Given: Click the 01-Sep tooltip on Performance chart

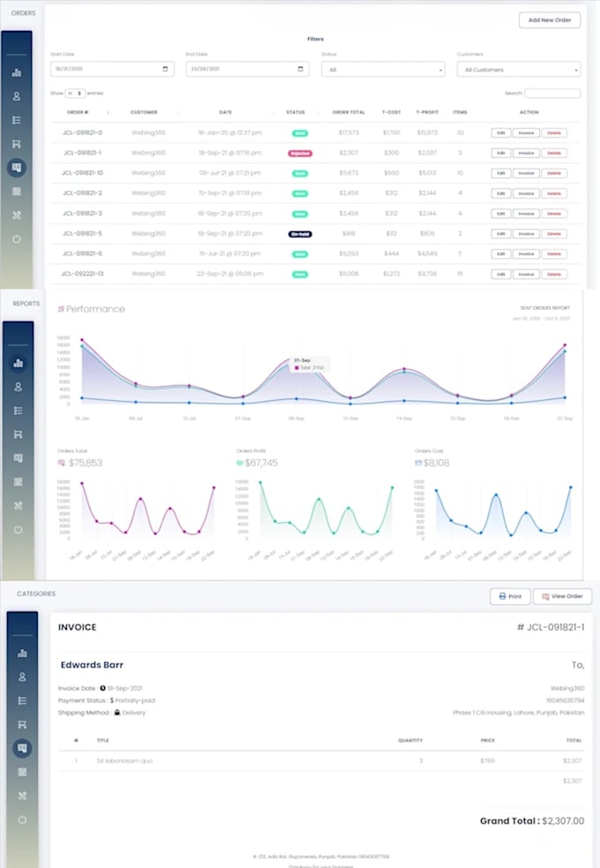Looking at the screenshot, I should 310,365.
